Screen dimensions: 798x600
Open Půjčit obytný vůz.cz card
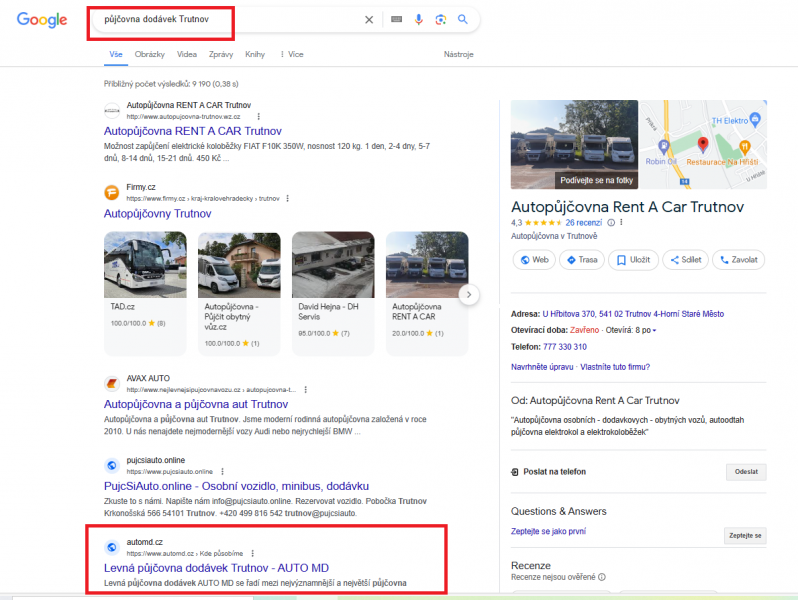(239, 294)
